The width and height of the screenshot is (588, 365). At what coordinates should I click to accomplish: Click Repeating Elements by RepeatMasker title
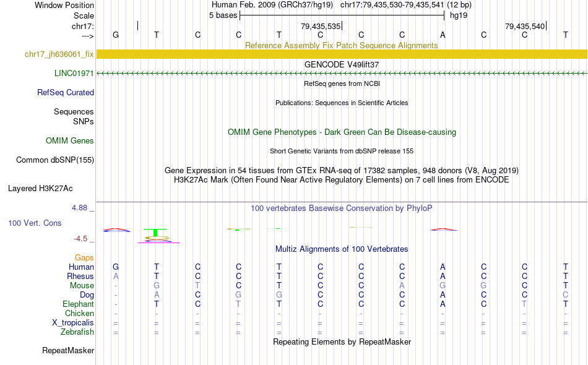342,341
